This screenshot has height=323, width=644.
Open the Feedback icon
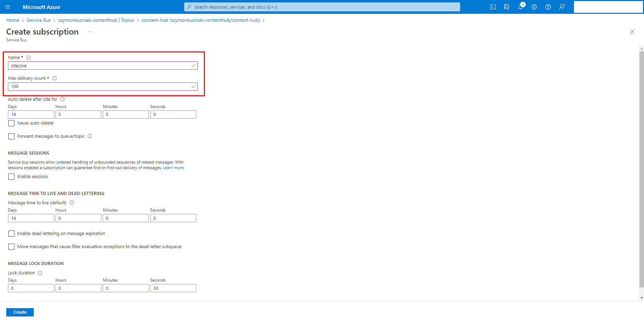pos(562,7)
